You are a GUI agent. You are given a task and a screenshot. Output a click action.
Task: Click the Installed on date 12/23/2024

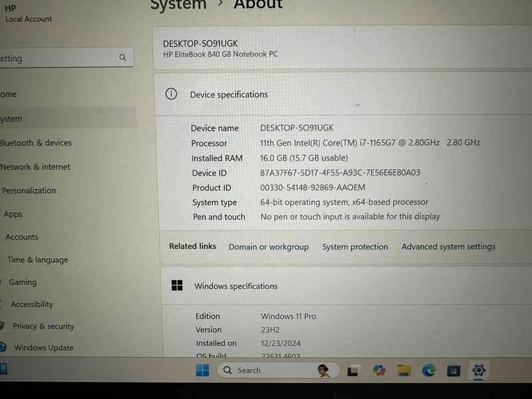coord(281,343)
